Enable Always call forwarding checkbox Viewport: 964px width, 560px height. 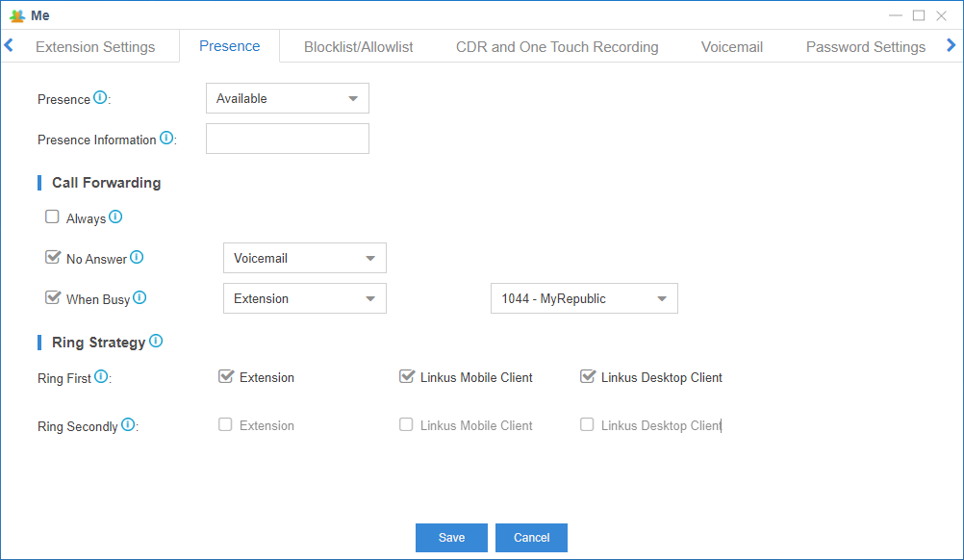(x=52, y=217)
